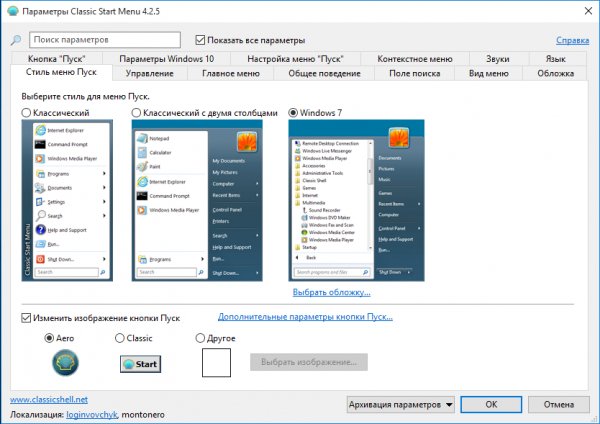Choose "Классический с двумя столбцами" style
Viewport: 600px width, 424px height.
click(x=136, y=113)
